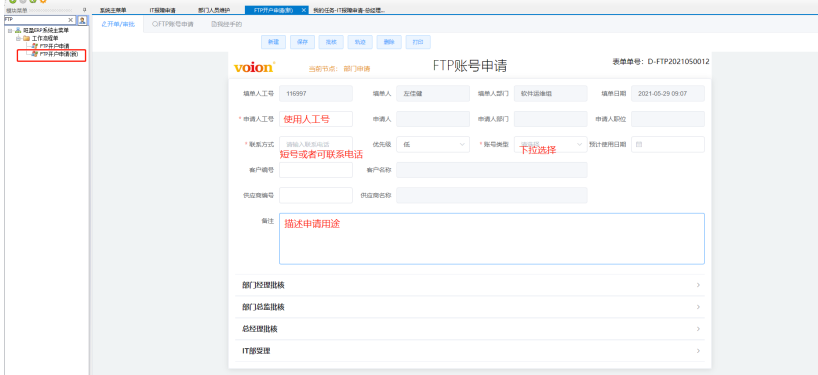Click the 部门申请 current node text
The height and width of the screenshot is (375, 818).
pyautogui.click(x=357, y=68)
